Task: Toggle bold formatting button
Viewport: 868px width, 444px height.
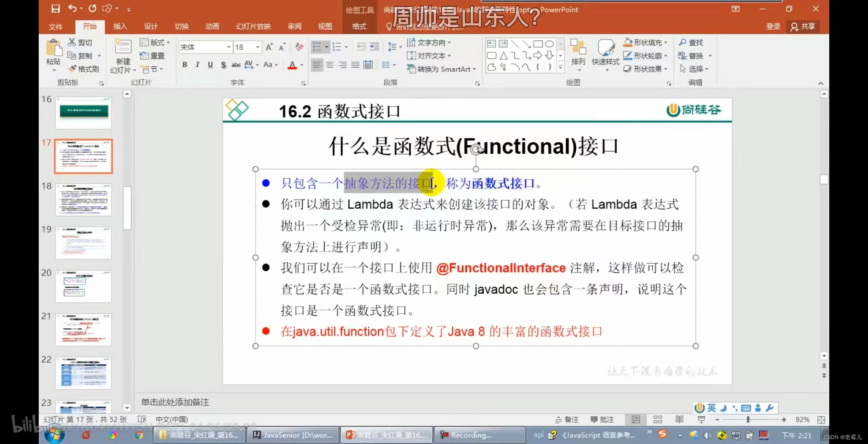Action: pyautogui.click(x=185, y=65)
